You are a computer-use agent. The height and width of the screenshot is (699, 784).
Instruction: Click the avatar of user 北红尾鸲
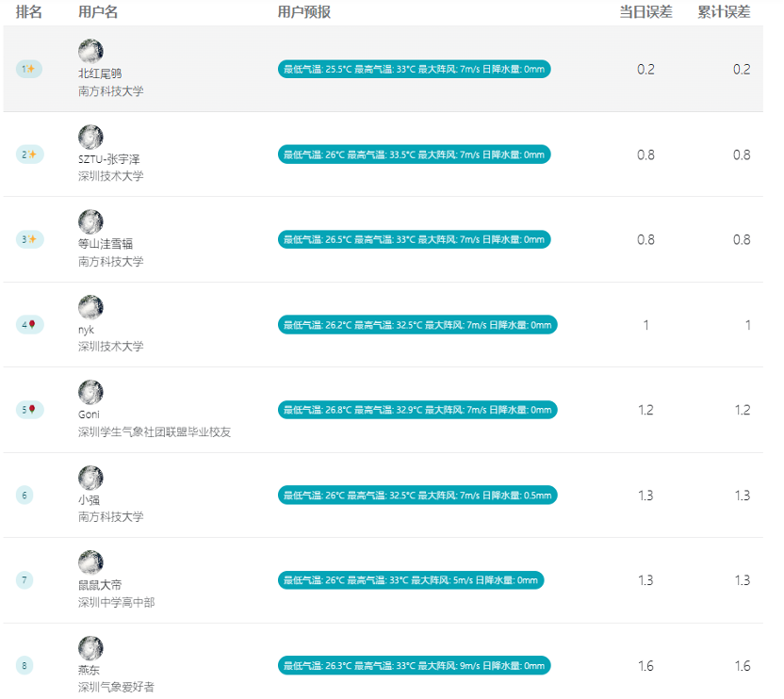pos(90,51)
